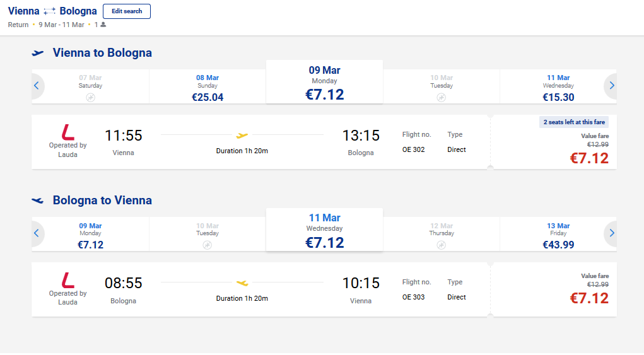
Task: Click the departing plane icon beside Vienna to Bologna
Action: point(38,53)
